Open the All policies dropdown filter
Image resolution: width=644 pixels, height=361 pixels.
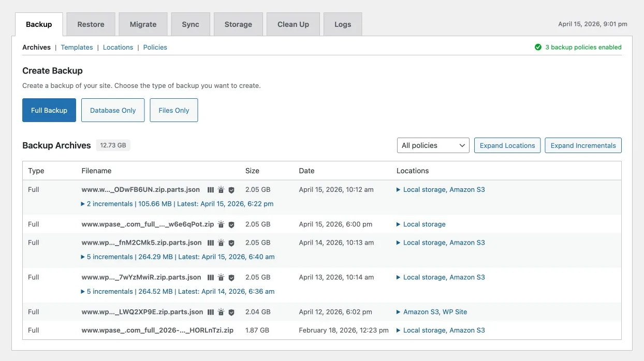433,145
